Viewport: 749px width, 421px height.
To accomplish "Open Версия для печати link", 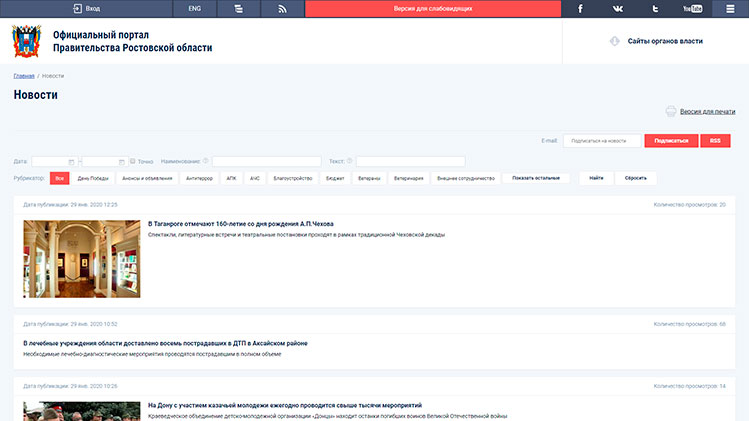I will point(707,111).
